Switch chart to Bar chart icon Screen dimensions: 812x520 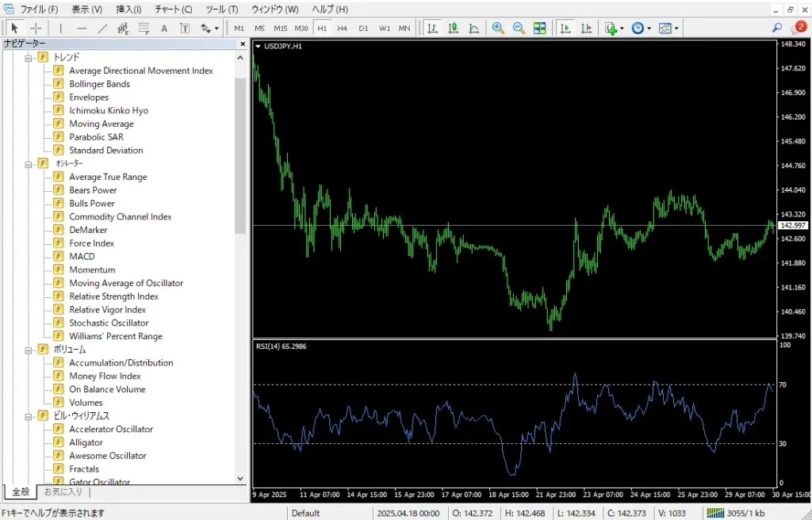[432, 28]
